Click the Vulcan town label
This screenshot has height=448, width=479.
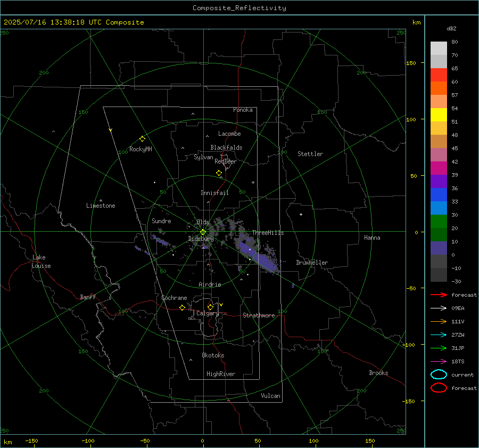click(271, 396)
